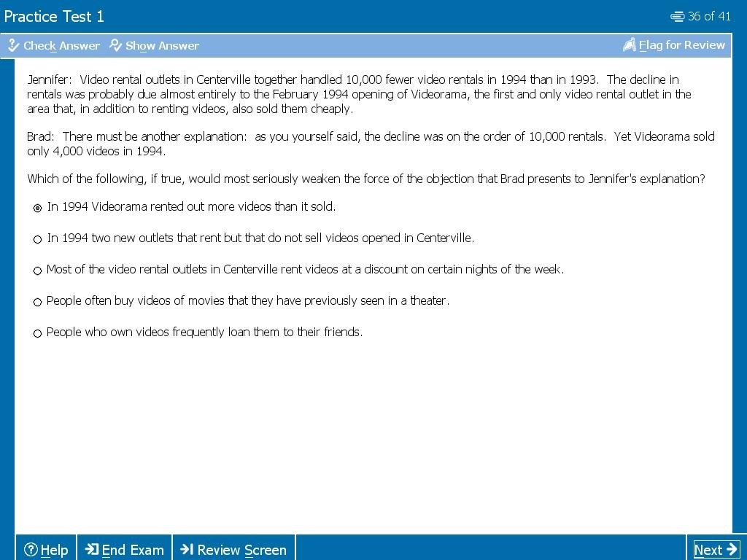Click the '36 of 41' question counter text

(x=709, y=16)
